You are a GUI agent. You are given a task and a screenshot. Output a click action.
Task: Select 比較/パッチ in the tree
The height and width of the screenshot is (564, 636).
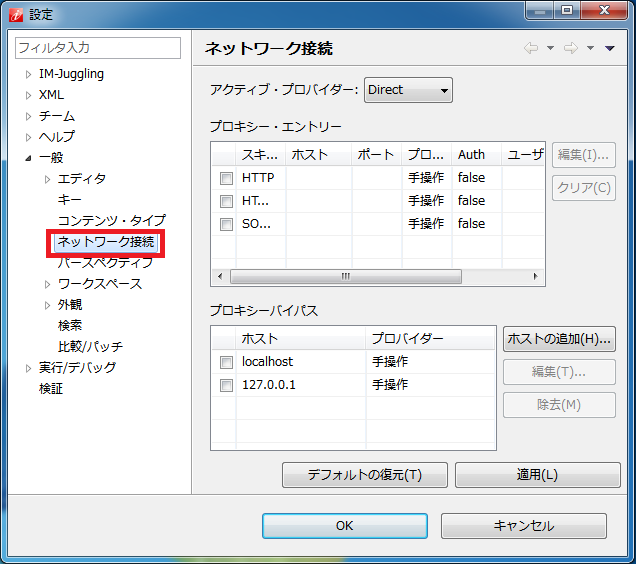click(x=90, y=347)
